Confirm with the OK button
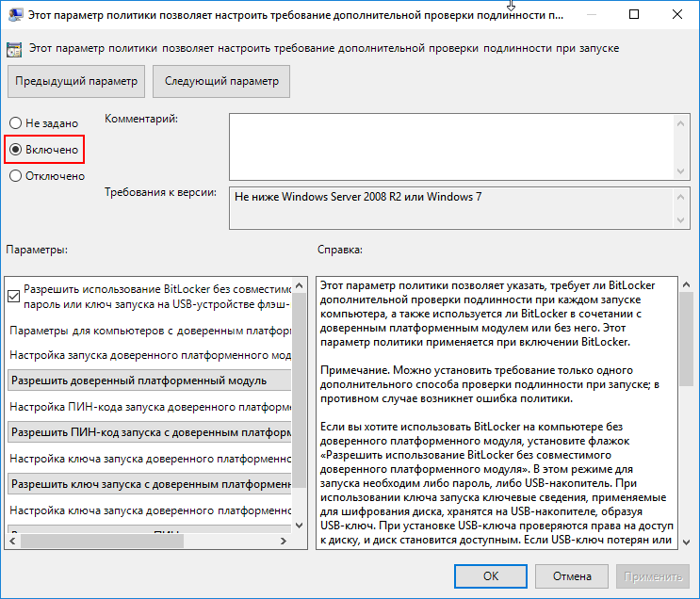 click(491, 576)
